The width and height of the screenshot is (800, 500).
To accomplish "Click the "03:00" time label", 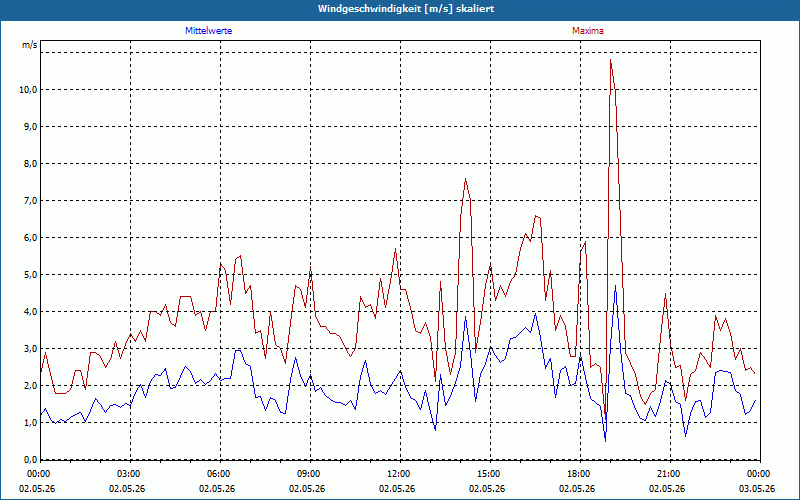I will 131,474.
